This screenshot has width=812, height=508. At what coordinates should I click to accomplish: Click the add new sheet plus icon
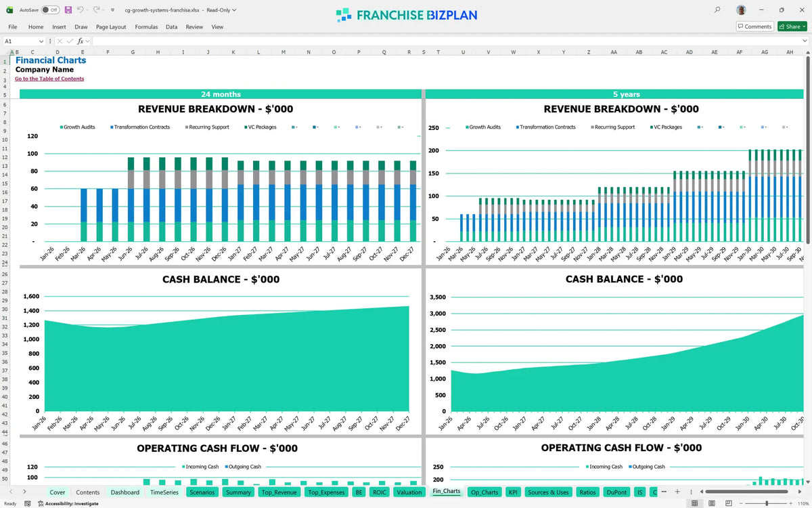677,492
